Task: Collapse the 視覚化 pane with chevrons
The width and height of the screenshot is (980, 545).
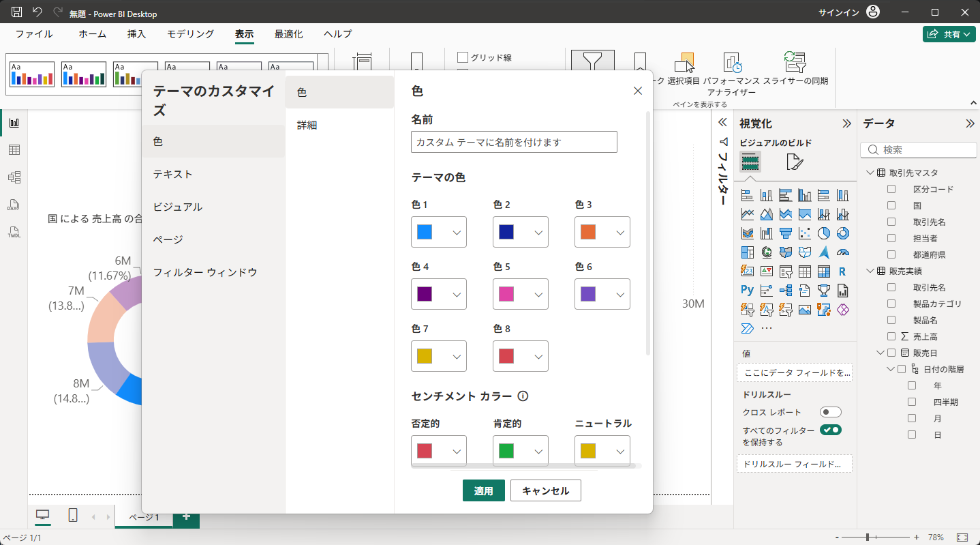Action: (846, 123)
